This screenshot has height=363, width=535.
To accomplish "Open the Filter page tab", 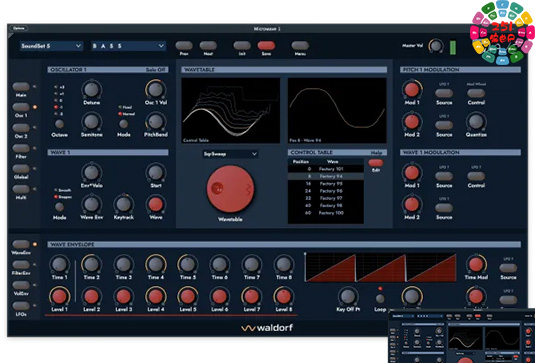I will coord(21,148).
